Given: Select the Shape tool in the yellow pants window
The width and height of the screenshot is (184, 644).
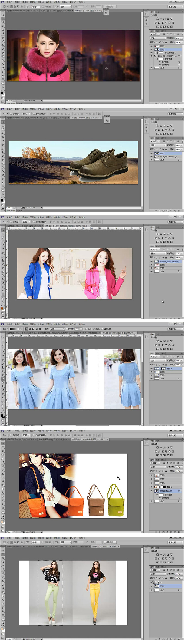Looking at the screenshot, I should point(3,615).
